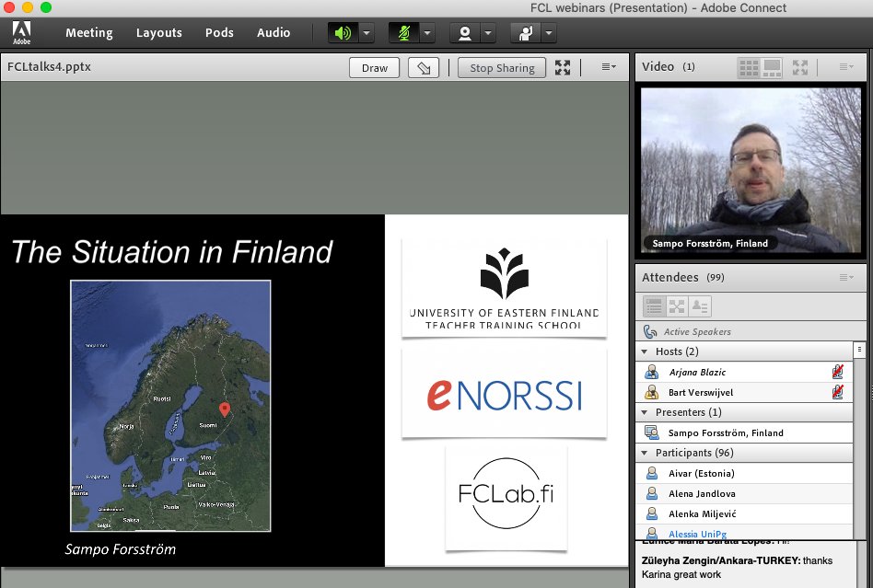
Task: Switch Video pod to filmstrip layout
Action: pyautogui.click(x=772, y=68)
